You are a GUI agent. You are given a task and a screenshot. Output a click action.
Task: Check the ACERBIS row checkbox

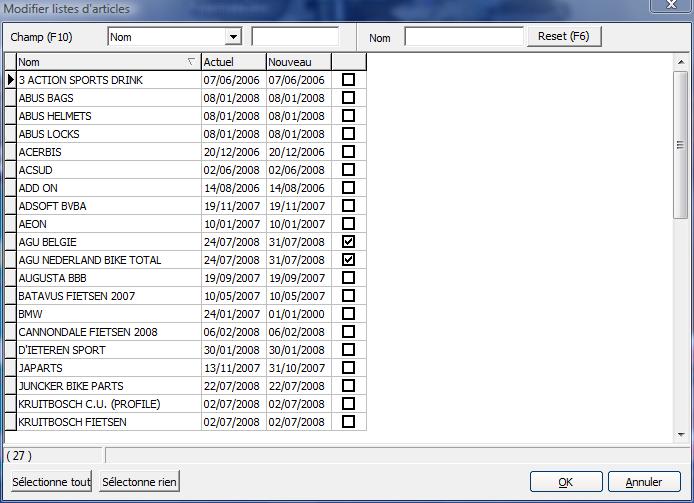click(x=349, y=151)
